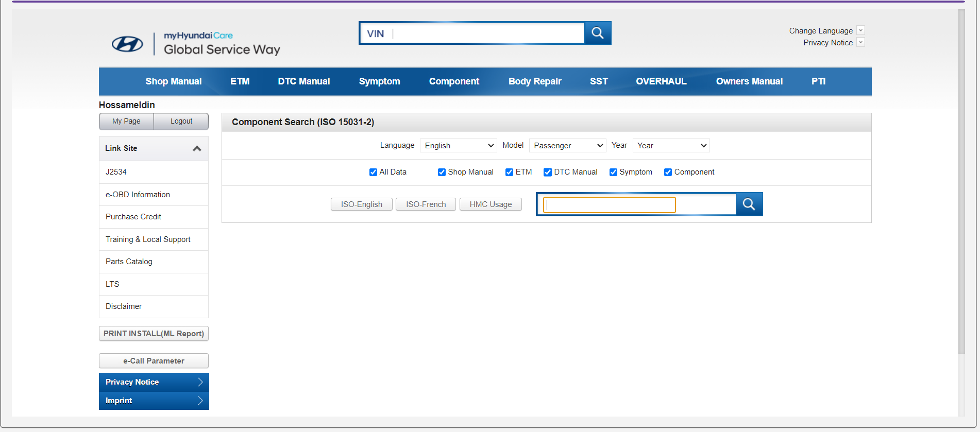Image resolution: width=980 pixels, height=432 pixels.
Task: Click arrow beside top Privacy Notice
Action: tap(860, 42)
